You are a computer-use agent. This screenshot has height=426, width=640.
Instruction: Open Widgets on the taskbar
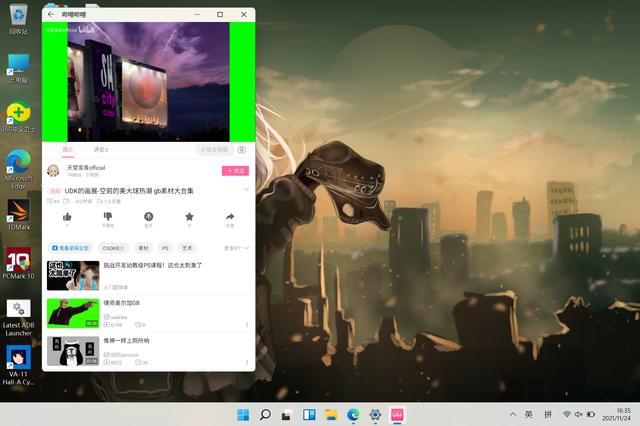pyautogui.click(x=309, y=415)
